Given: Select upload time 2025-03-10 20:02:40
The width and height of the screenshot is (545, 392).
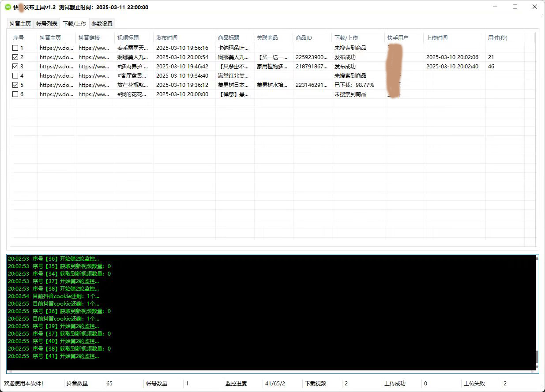Looking at the screenshot, I should tap(452, 66).
